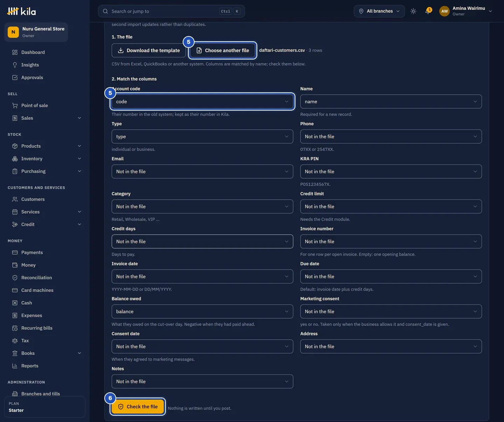Click the Kila logo
The image size is (504, 422).
click(x=21, y=11)
